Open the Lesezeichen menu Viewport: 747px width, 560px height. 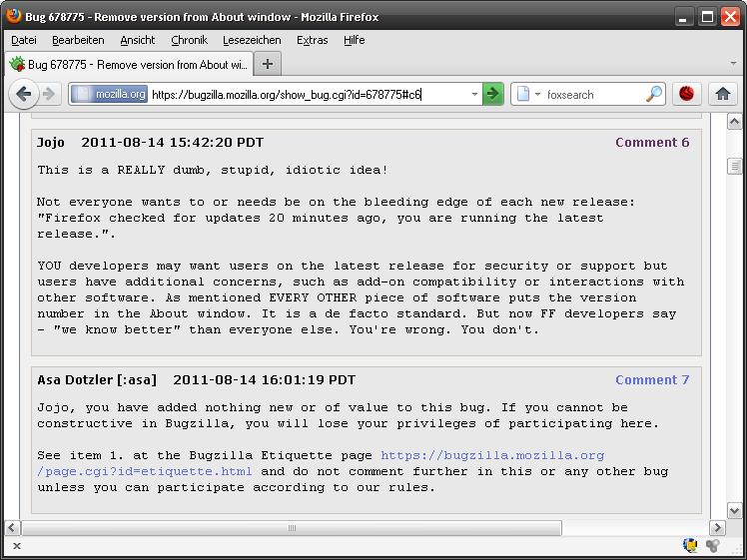(x=252, y=40)
